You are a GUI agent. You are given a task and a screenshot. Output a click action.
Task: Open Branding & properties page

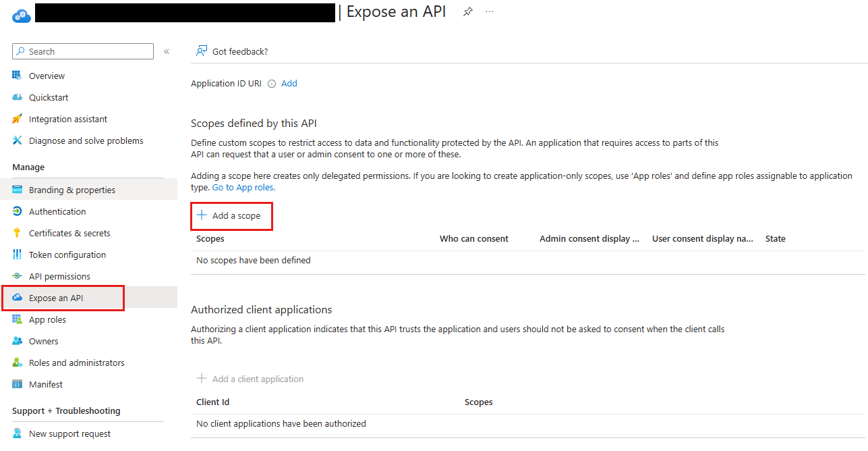click(71, 190)
